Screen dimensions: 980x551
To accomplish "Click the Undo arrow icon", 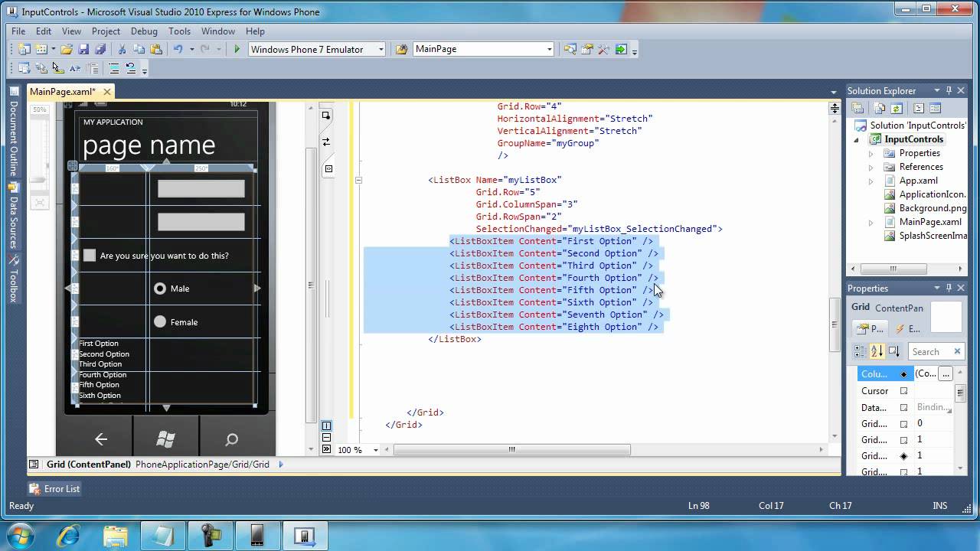I will [178, 49].
